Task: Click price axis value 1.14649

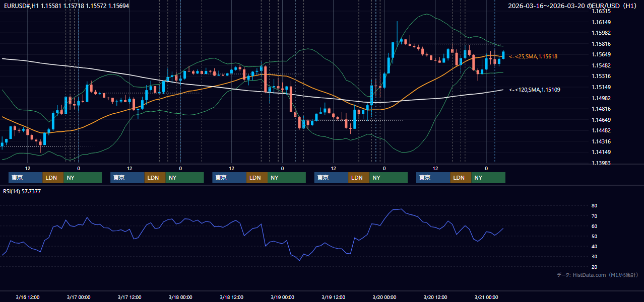Action: pos(601,120)
